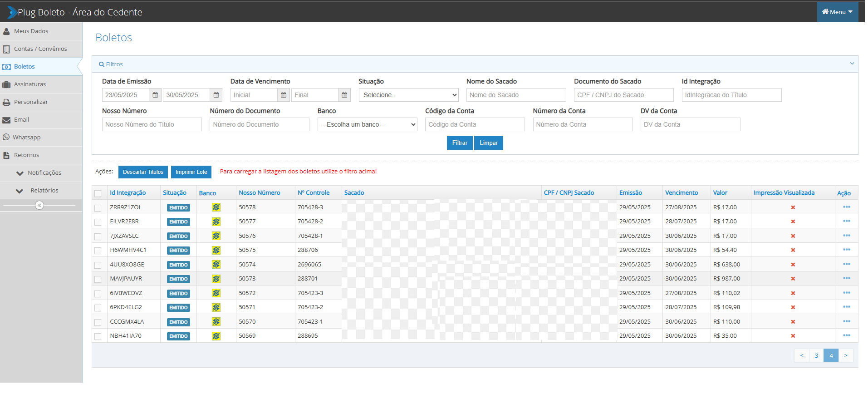Check the box for row MAVJPAUYR

pyautogui.click(x=98, y=279)
